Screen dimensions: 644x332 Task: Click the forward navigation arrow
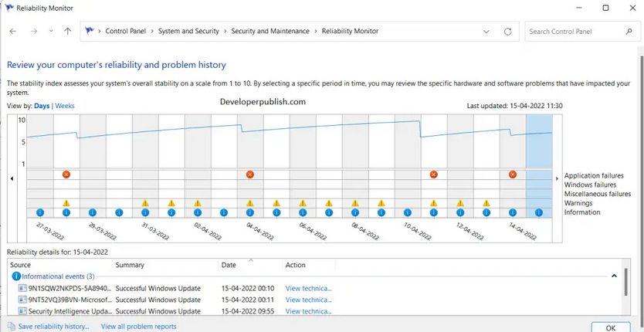pos(34,31)
